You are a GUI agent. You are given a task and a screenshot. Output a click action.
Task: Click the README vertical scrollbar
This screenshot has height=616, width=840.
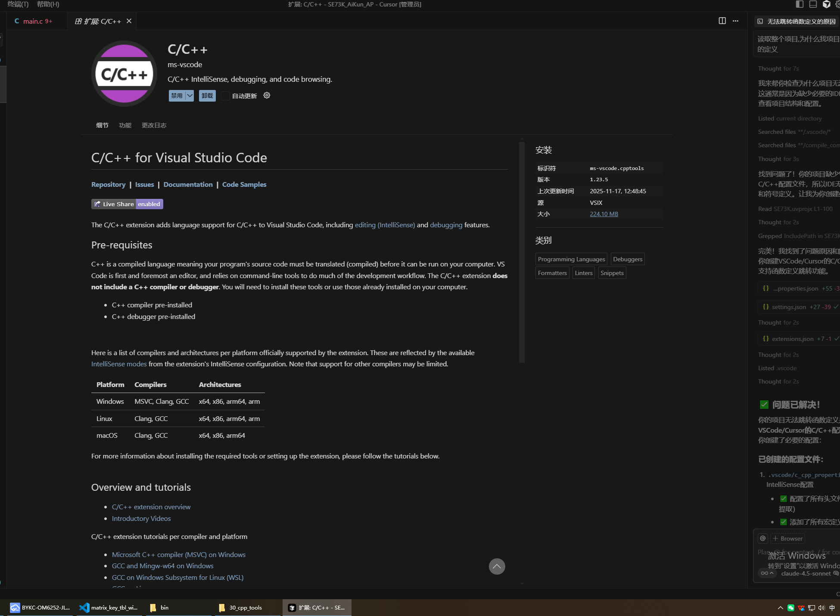click(x=522, y=252)
